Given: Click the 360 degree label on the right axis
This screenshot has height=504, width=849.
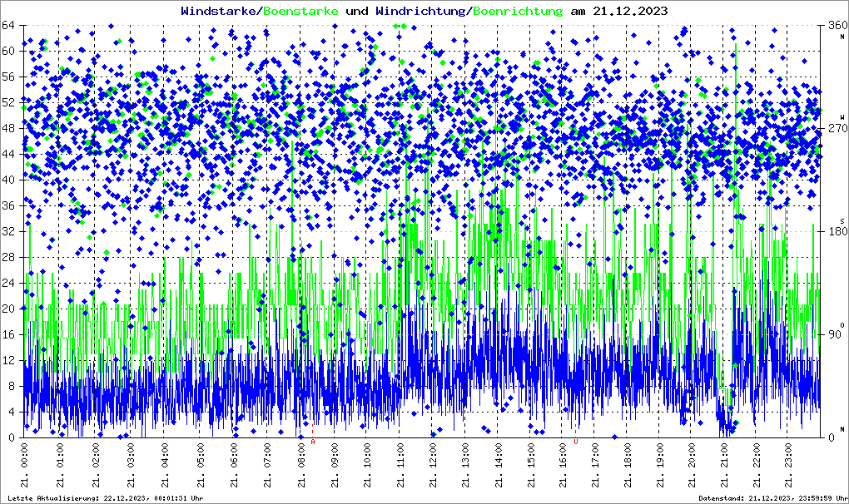Looking at the screenshot, I should point(835,25).
